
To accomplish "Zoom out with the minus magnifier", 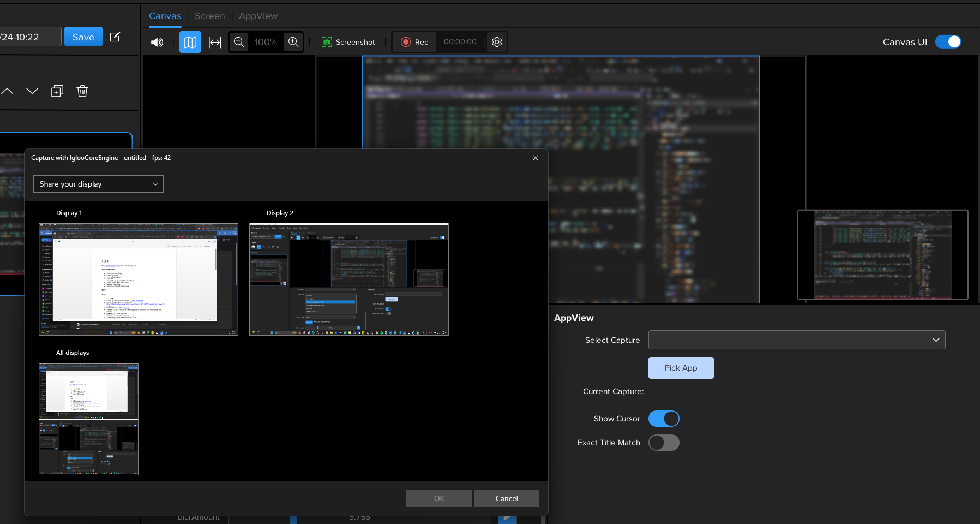I will point(239,42).
